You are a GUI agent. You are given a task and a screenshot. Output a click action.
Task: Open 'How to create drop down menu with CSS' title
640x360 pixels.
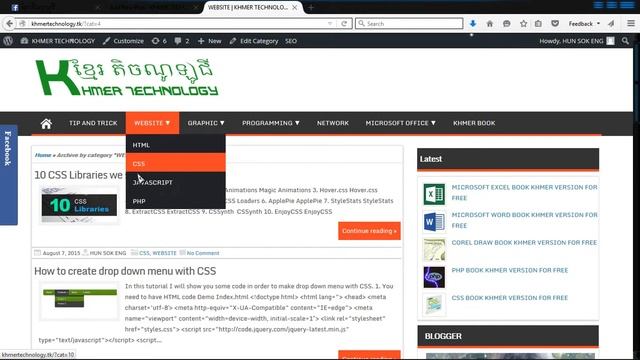(x=125, y=271)
